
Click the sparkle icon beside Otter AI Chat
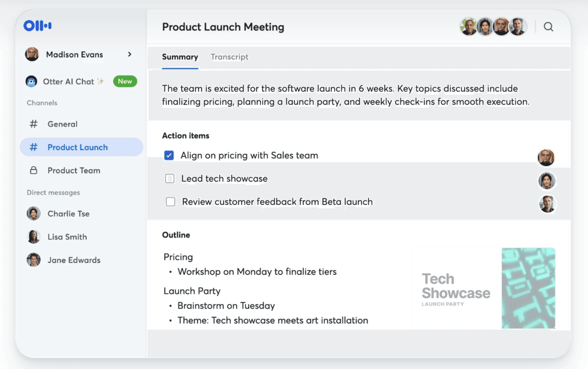click(x=101, y=81)
